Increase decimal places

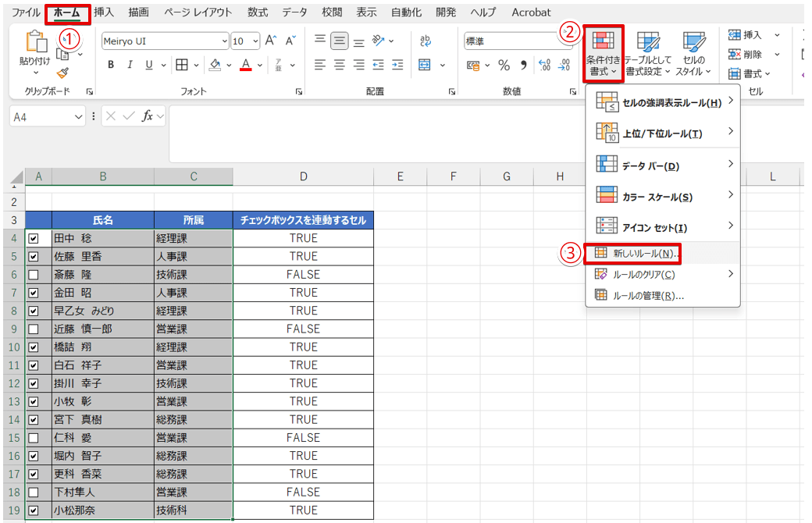click(x=544, y=65)
